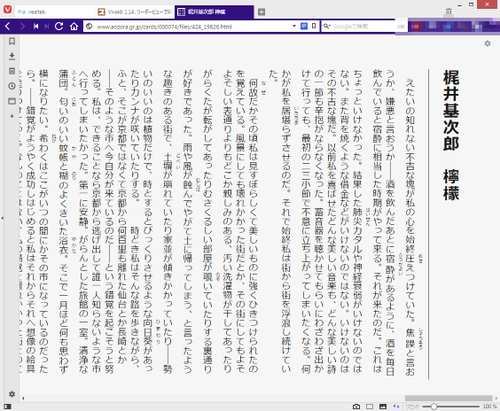Open Vivaldi settings gear in side panel
500x411 pixels.
12,394
